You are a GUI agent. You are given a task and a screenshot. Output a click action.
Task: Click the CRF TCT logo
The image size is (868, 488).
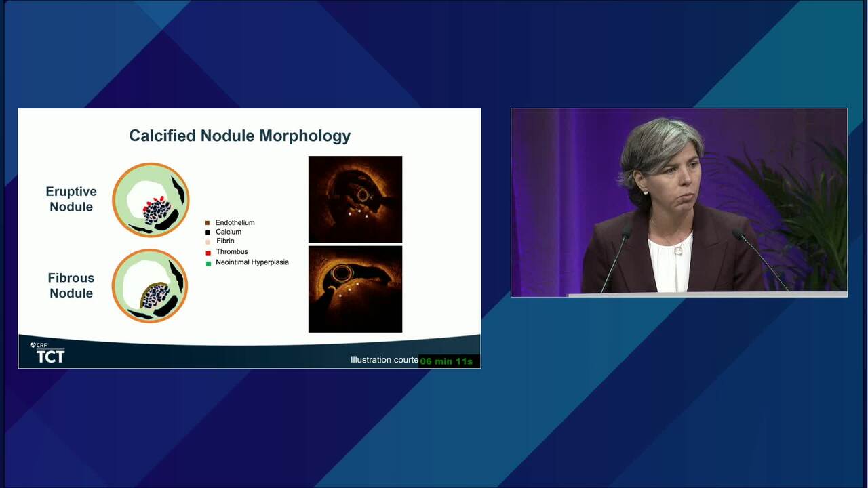coord(48,352)
